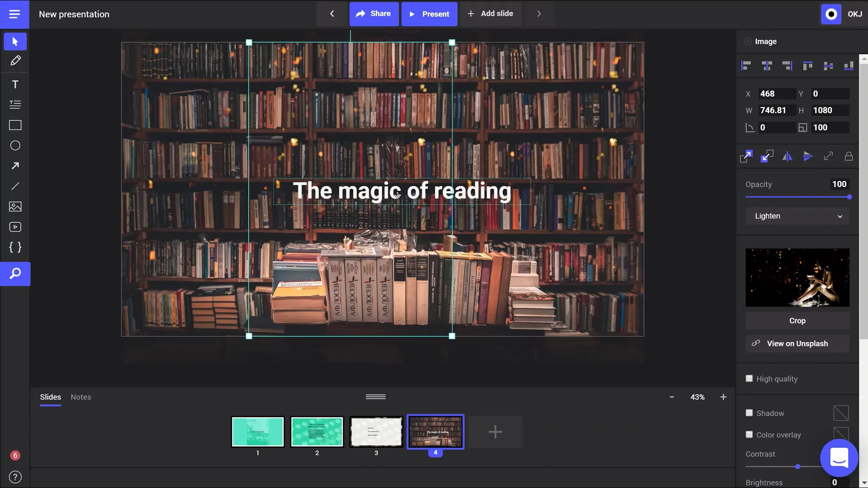The image size is (868, 488).
Task: Toggle the Shadow checkbox
Action: 749,413
